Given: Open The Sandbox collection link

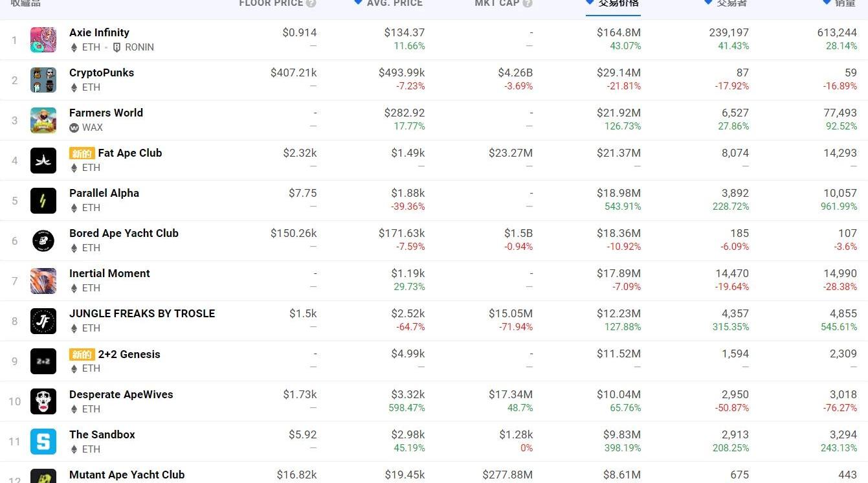Looking at the screenshot, I should [102, 434].
